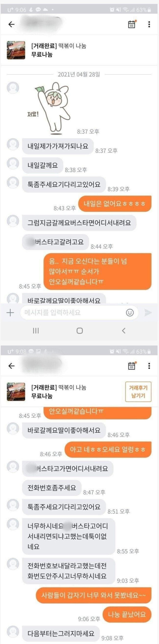This screenshot has height=644, width=159.
Task: Open the three-dot more menu in top header
Action: pyautogui.click(x=149, y=24)
